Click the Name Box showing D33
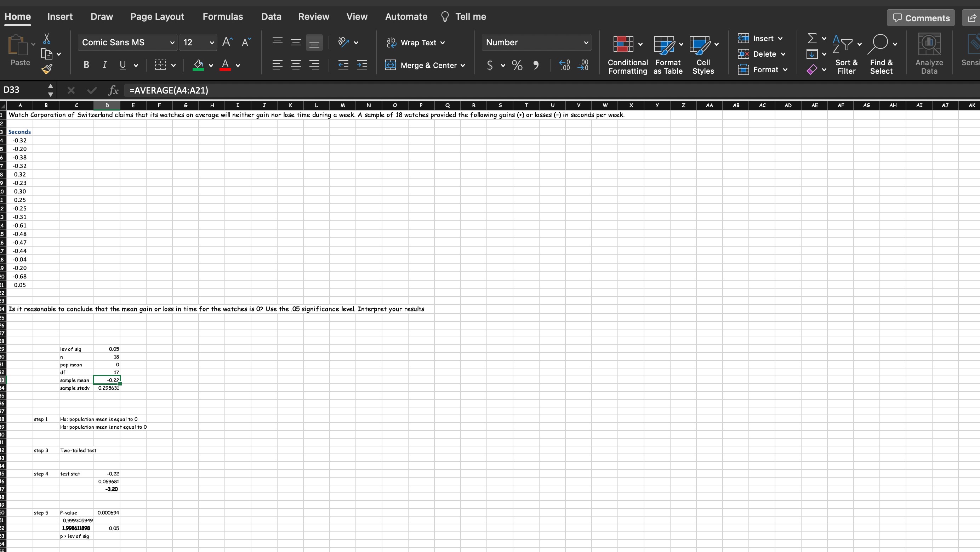980x552 pixels. pyautogui.click(x=23, y=90)
